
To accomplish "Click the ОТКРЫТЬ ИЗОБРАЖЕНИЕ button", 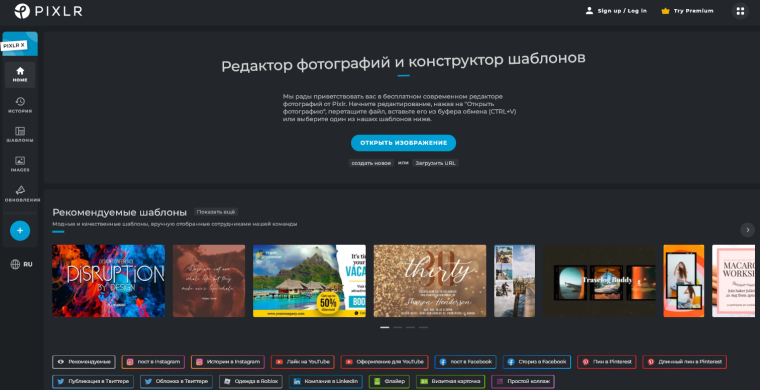I will point(403,143).
